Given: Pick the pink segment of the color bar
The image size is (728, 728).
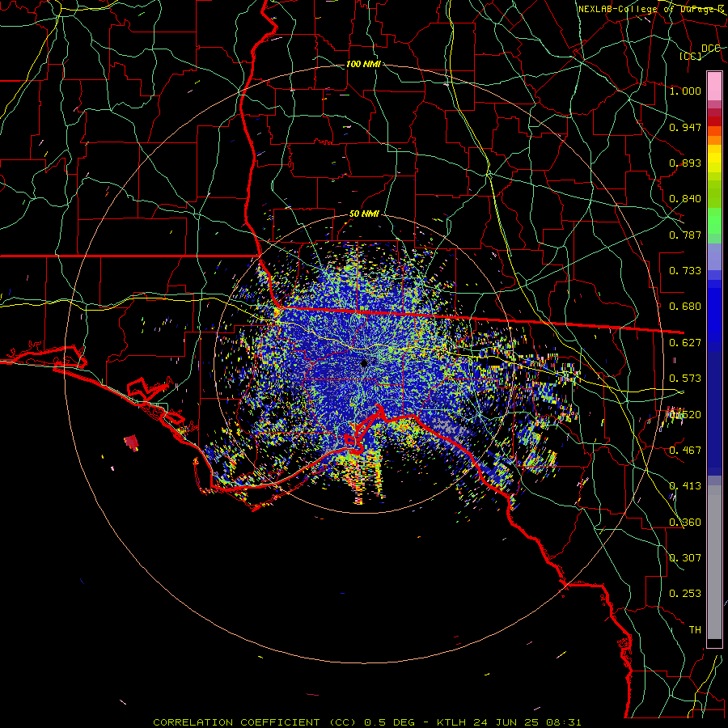Looking at the screenshot, I should point(714,86).
